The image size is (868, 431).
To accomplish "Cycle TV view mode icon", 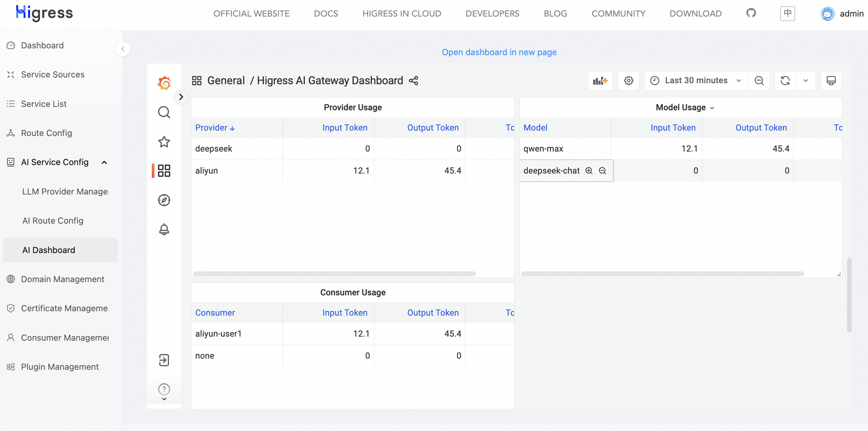I will pos(831,81).
